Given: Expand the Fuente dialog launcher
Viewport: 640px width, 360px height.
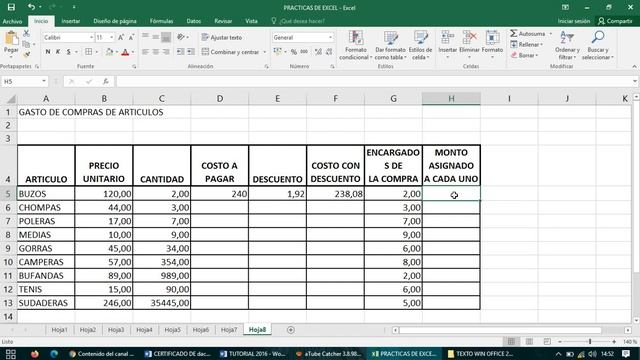Looking at the screenshot, I should 134,66.
